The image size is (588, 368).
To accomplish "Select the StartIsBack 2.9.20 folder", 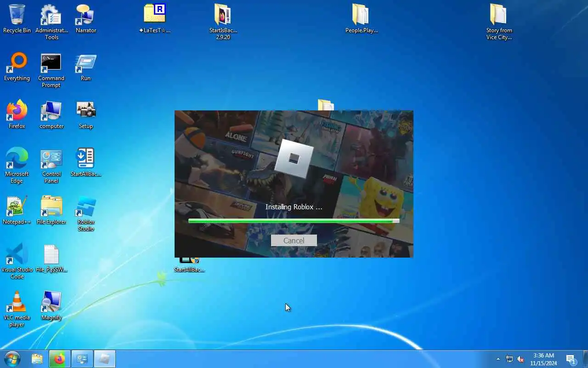I will 223,22.
